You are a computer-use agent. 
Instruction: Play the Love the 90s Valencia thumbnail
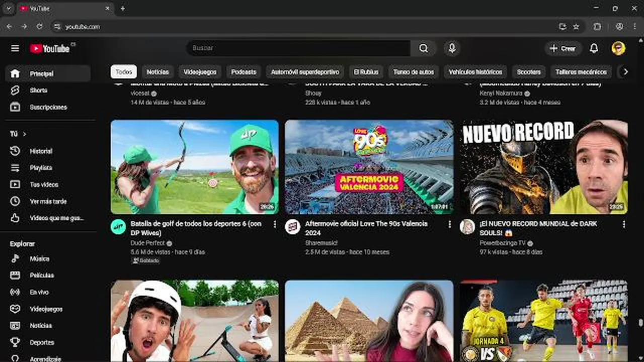coord(369,167)
